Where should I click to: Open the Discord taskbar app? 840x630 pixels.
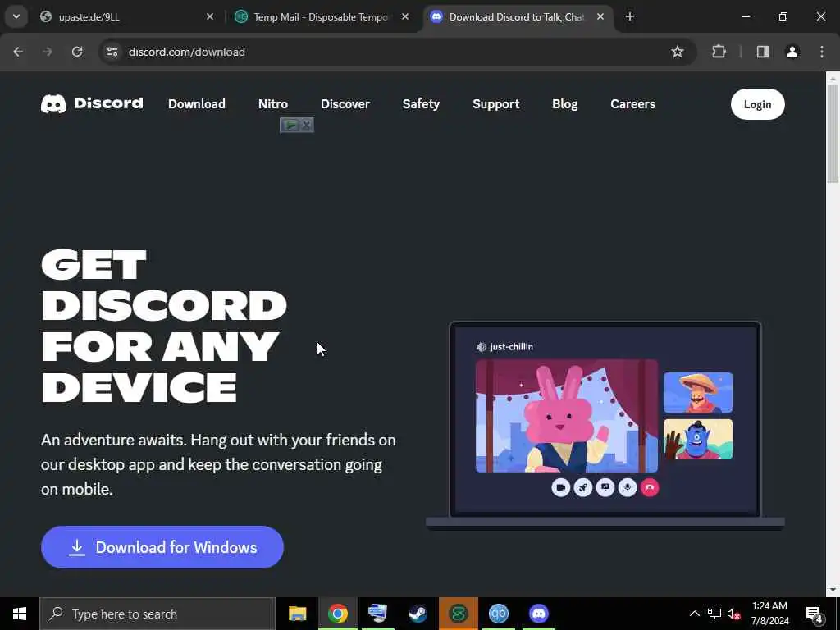click(x=539, y=614)
